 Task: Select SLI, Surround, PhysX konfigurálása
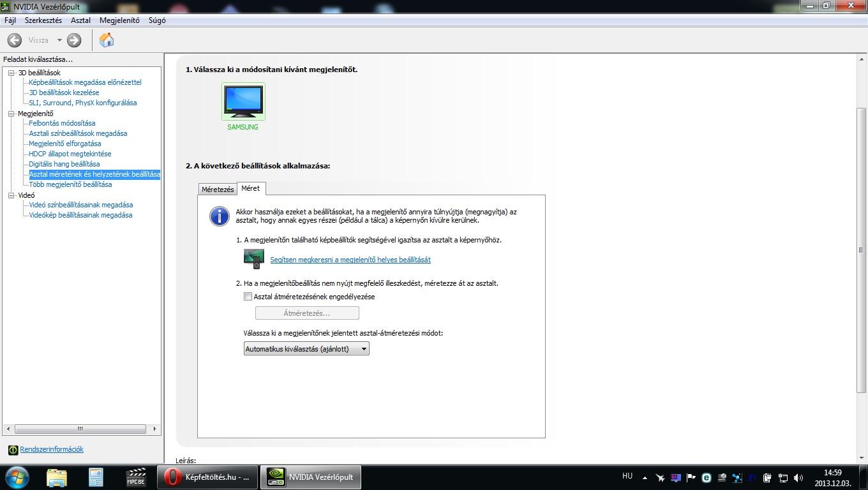point(82,103)
